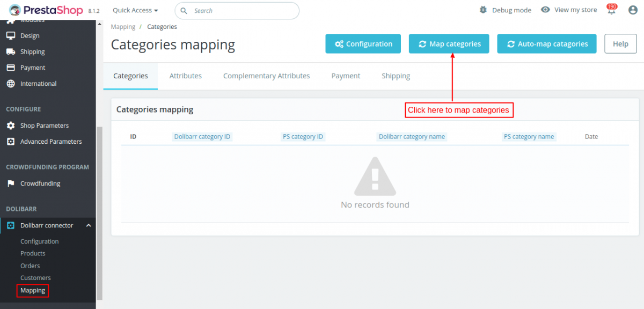
Task: Click the Crowdfunding flag icon
Action: click(x=10, y=183)
